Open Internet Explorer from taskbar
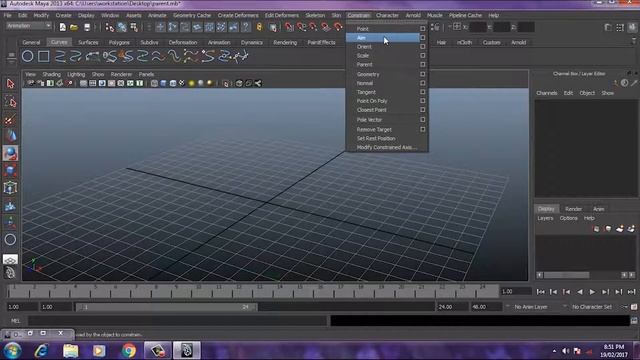The image size is (640, 360). pyautogui.click(x=41, y=351)
